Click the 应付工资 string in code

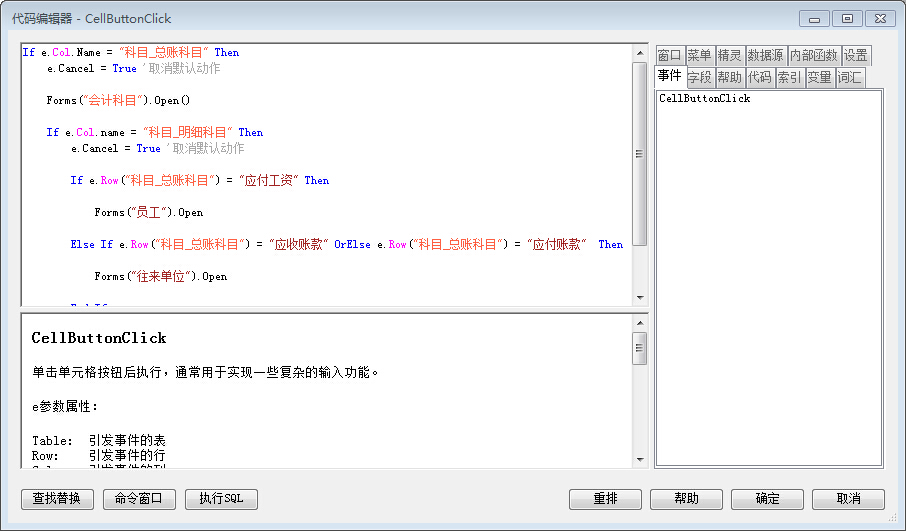click(x=268, y=180)
